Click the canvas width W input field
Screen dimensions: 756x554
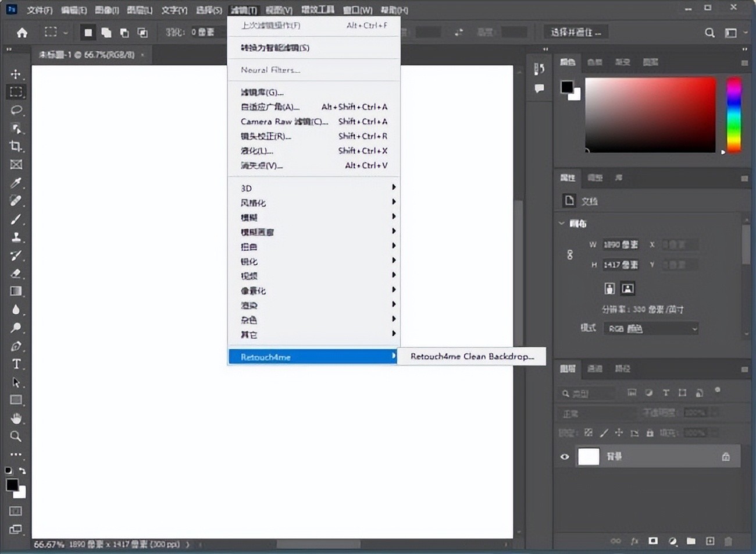[x=621, y=245]
